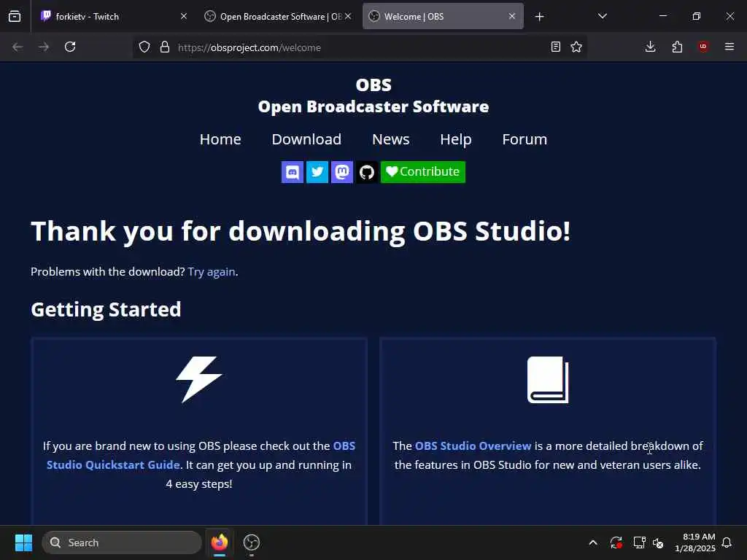Open the Forum nav item
The width and height of the screenshot is (747, 560).
(525, 139)
